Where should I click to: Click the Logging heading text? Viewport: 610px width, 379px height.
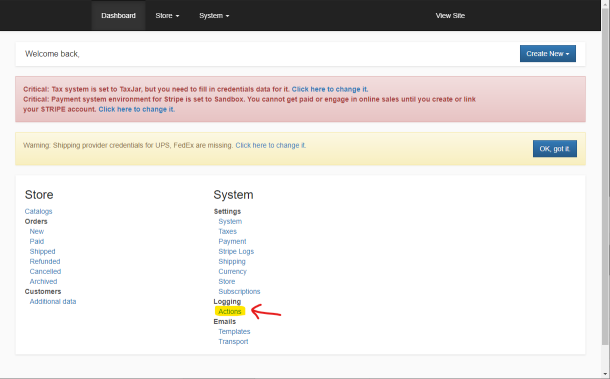(x=227, y=302)
